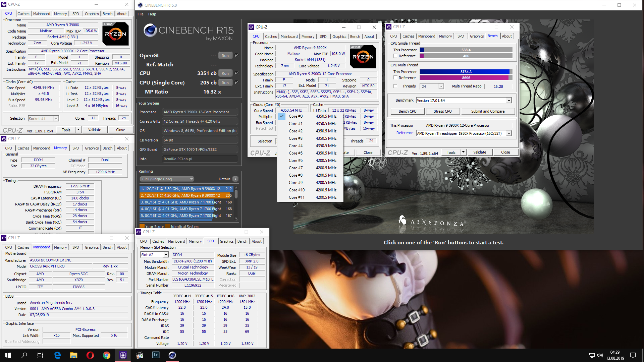Image resolution: width=644 pixels, height=362 pixels.
Task: Click title bar icon of CPU-Z SPD window
Action: click(139, 232)
